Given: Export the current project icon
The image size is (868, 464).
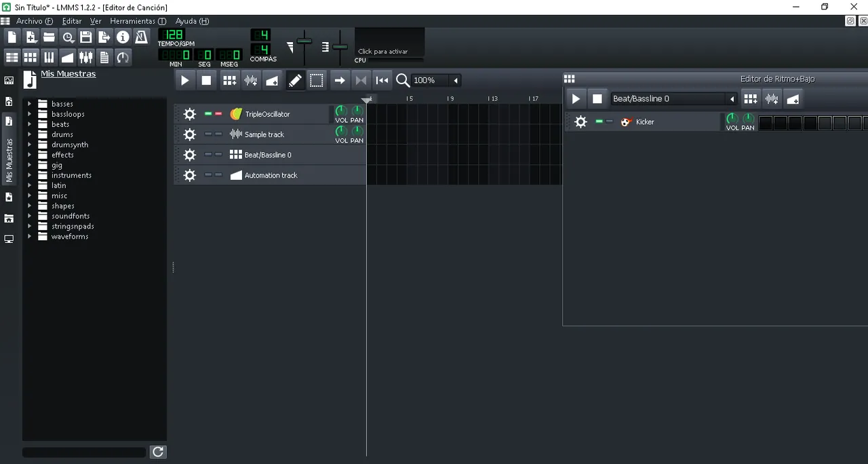Looking at the screenshot, I should coord(104,37).
